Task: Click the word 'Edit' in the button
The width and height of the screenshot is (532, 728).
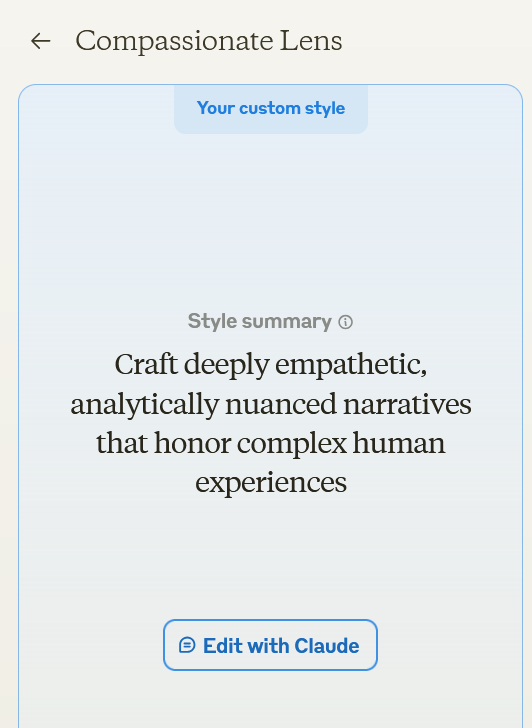Action: coord(222,646)
